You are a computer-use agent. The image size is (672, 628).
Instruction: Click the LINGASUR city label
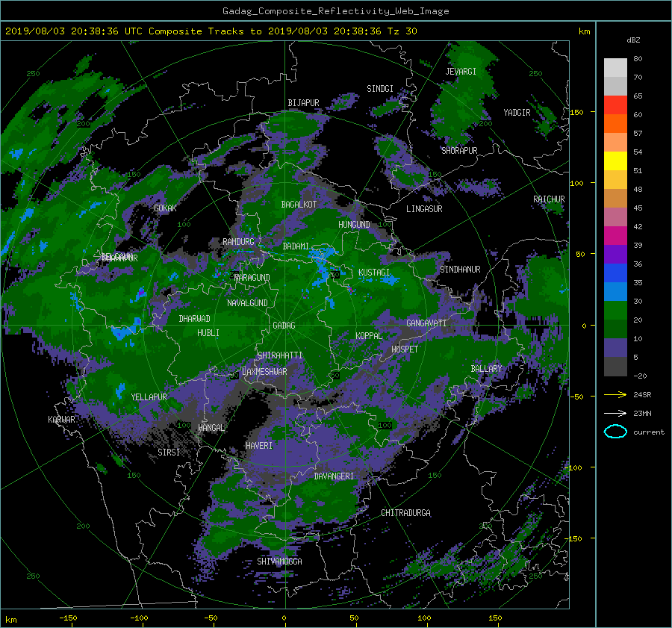(424, 209)
